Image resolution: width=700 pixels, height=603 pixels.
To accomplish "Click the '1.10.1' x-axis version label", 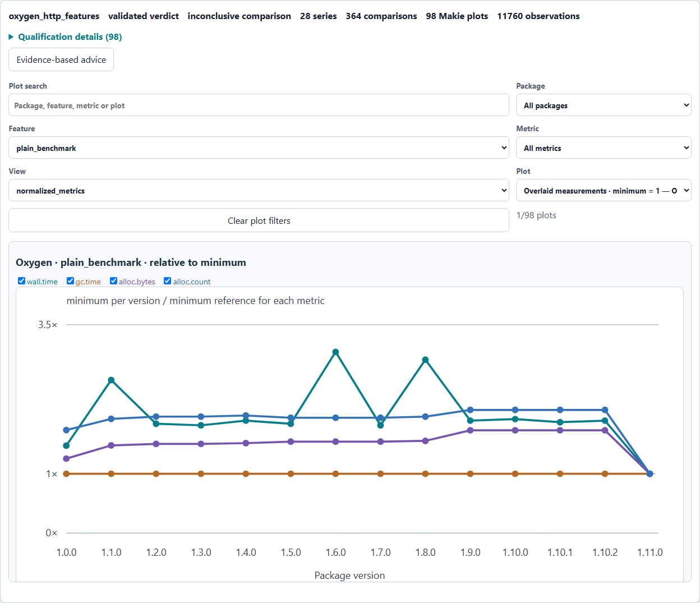I will point(560,553).
